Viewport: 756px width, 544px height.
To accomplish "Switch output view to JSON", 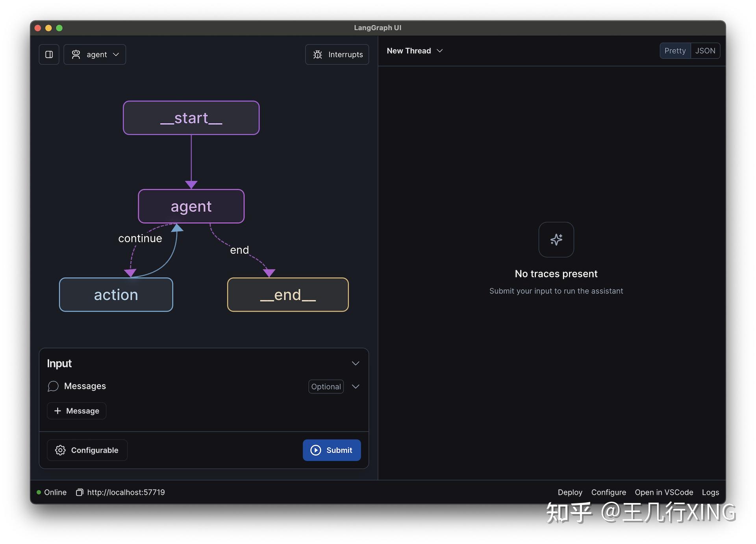I will [705, 51].
